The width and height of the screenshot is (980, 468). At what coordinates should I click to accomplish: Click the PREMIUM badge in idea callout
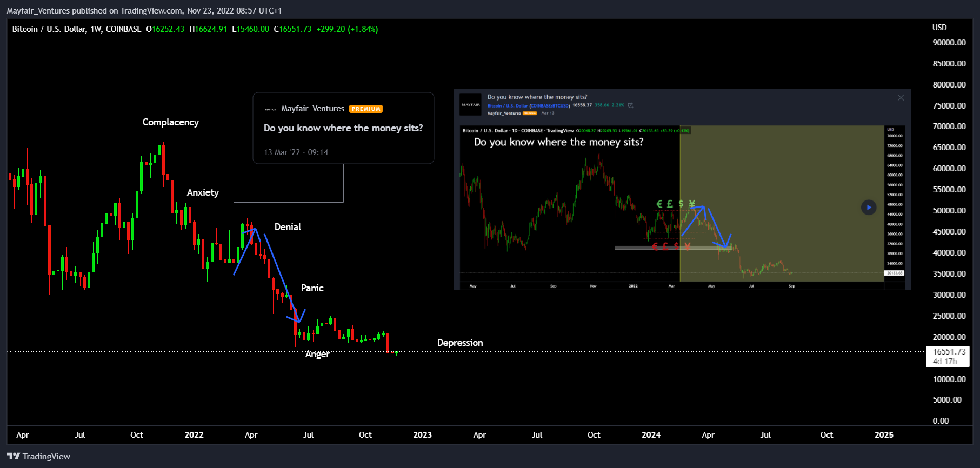click(366, 109)
